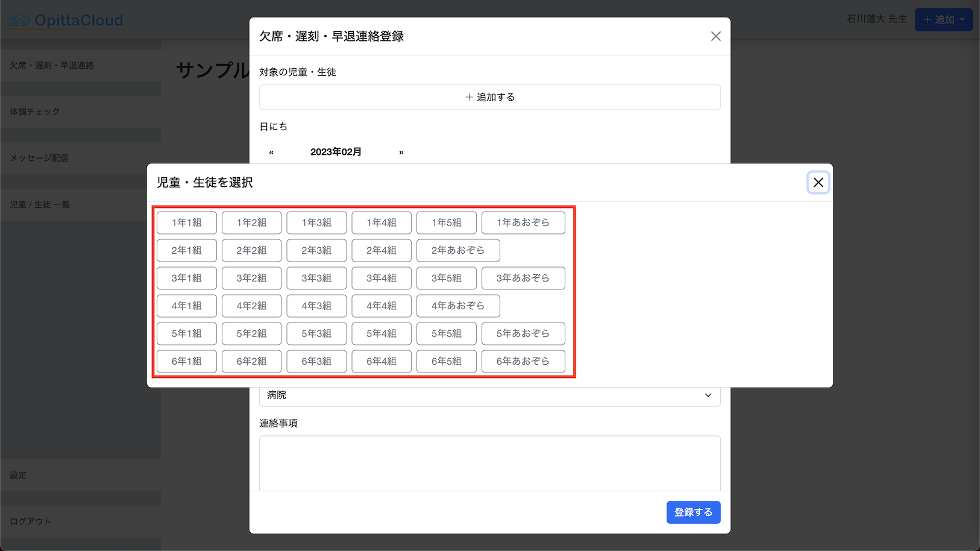The image size is (980, 551).
Task: Pick class 6年5組
Action: point(447,361)
